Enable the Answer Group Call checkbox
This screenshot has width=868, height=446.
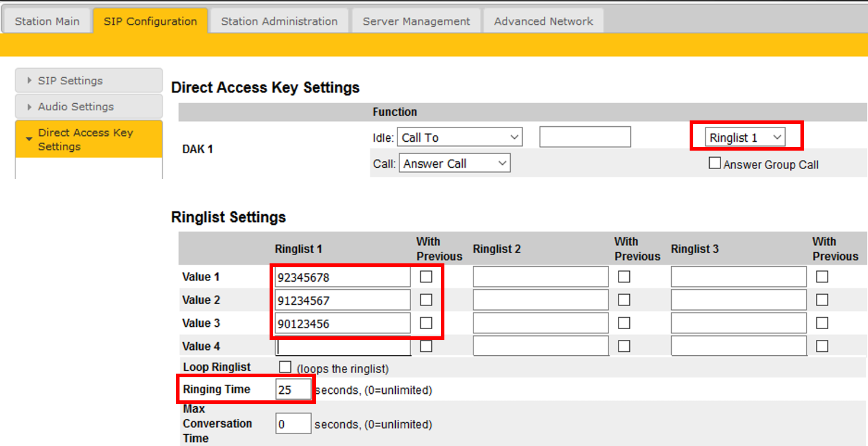715,163
